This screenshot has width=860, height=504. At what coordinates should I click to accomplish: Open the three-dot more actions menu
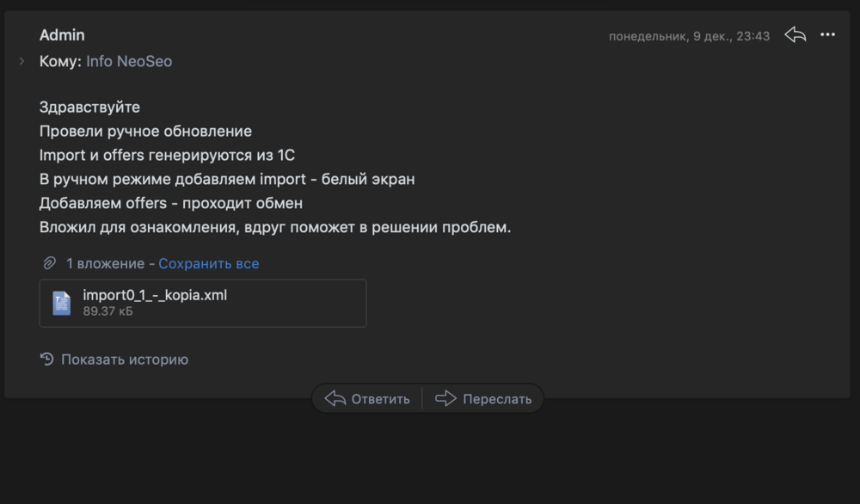[x=827, y=35]
